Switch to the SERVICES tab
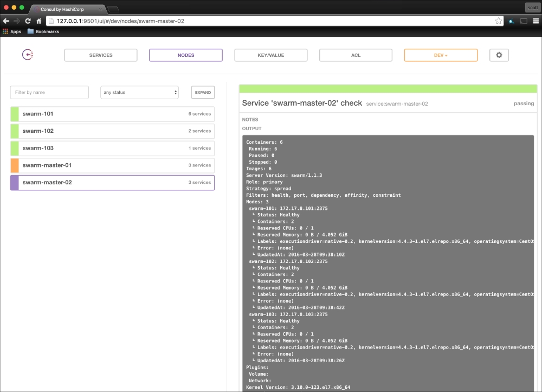 101,55
